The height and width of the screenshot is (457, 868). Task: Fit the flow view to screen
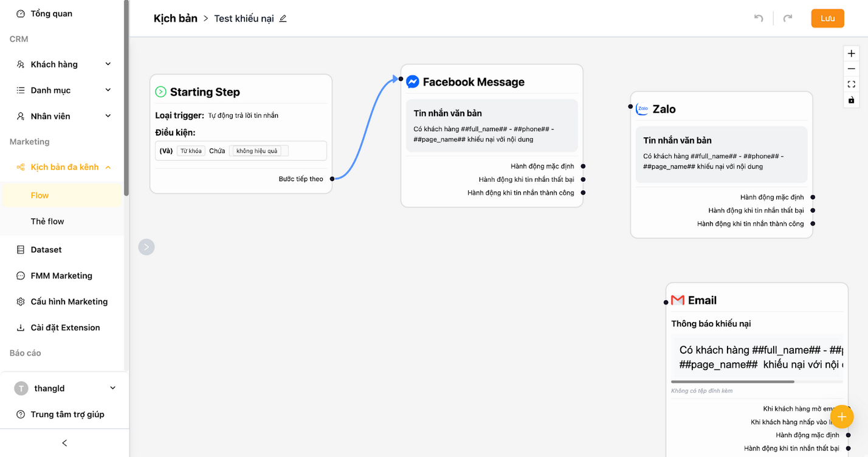(851, 84)
